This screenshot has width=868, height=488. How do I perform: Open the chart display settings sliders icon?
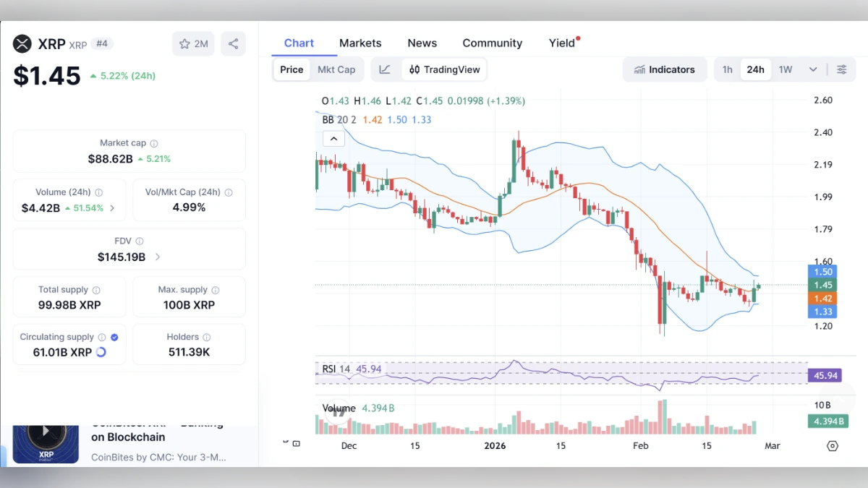tap(841, 69)
